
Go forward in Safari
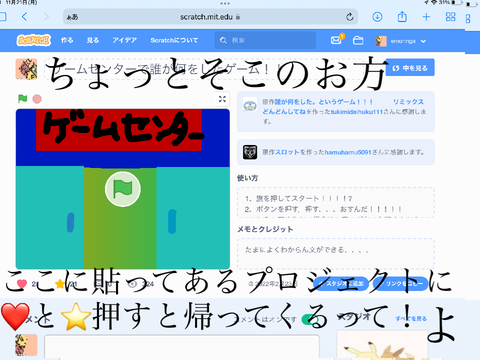point(46,17)
